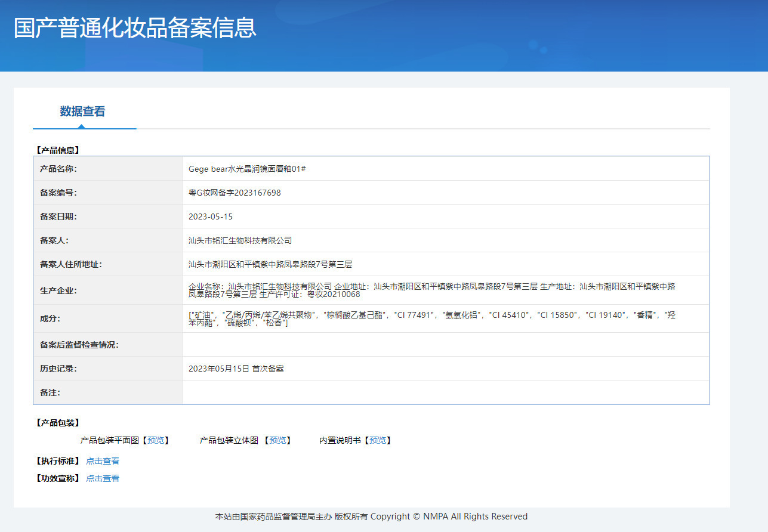Click the 【产品包装】 section heading
The height and width of the screenshot is (532, 768).
57,423
